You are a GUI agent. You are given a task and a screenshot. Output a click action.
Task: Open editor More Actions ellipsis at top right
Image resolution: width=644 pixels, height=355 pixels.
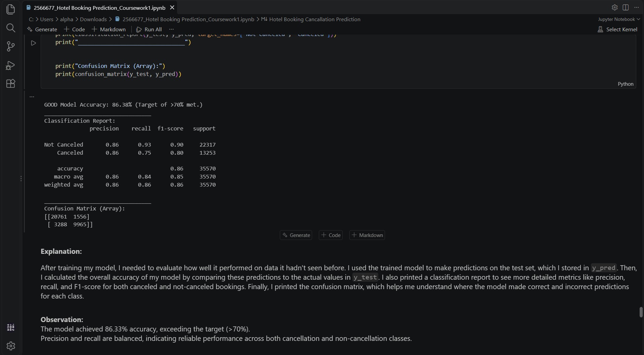click(636, 7)
